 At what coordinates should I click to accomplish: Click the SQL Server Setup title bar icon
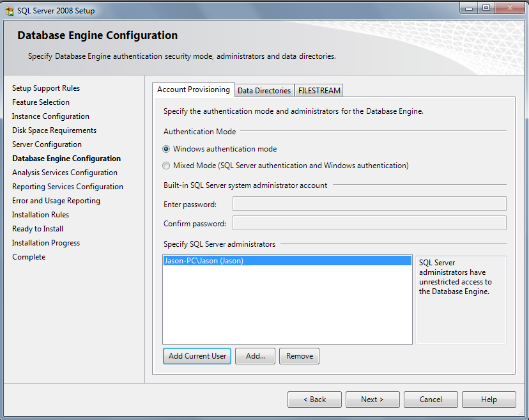tap(10, 11)
